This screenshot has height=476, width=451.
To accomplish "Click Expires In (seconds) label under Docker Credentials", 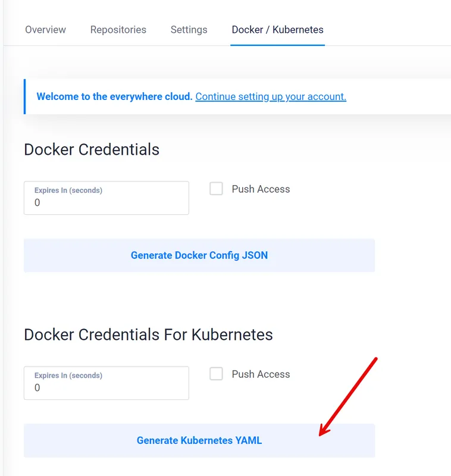I will 68,190.
